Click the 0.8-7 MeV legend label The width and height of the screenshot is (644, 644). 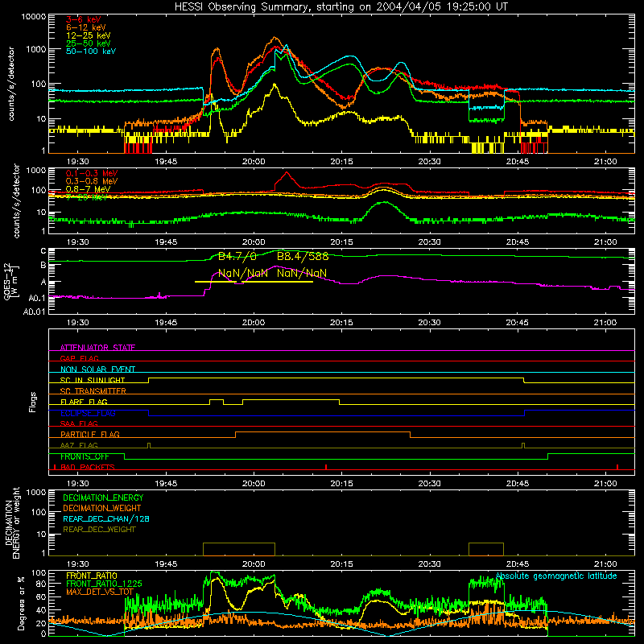click(x=88, y=189)
